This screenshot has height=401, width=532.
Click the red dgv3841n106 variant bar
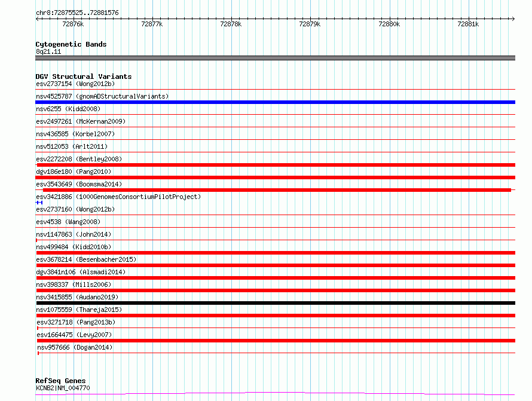point(276,278)
